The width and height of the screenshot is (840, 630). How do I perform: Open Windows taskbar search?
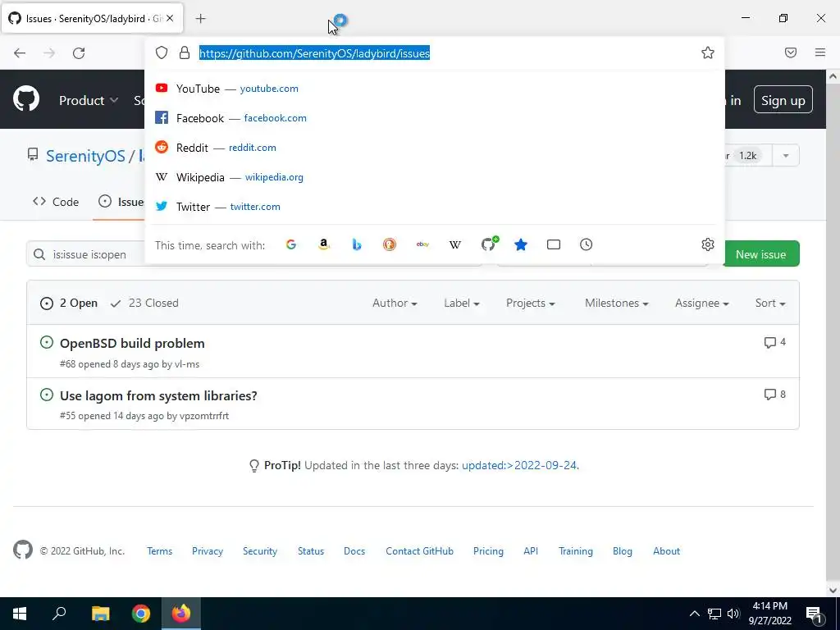click(59, 614)
